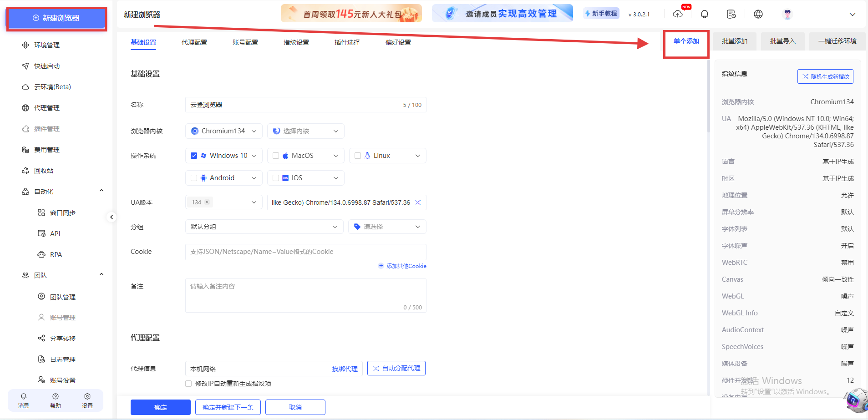This screenshot has width=868, height=420.
Task: Click 随机生成新指纹 to regenerate fingerprint
Action: [825, 76]
